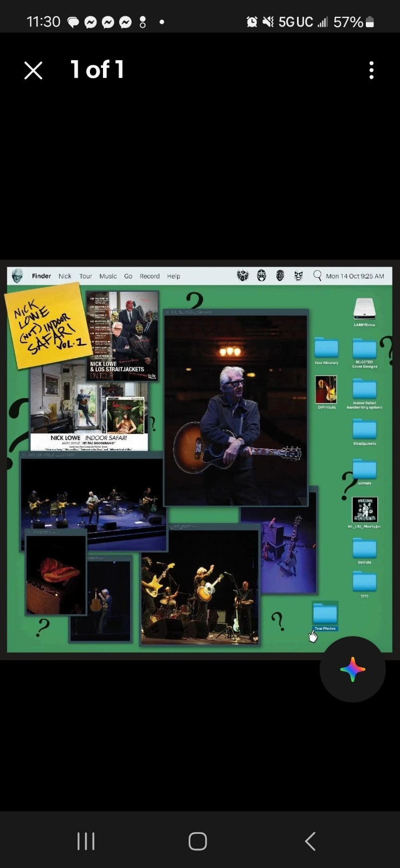Open the Tour Itinerary folder
This screenshot has width=400, height=868.
pyautogui.click(x=326, y=351)
